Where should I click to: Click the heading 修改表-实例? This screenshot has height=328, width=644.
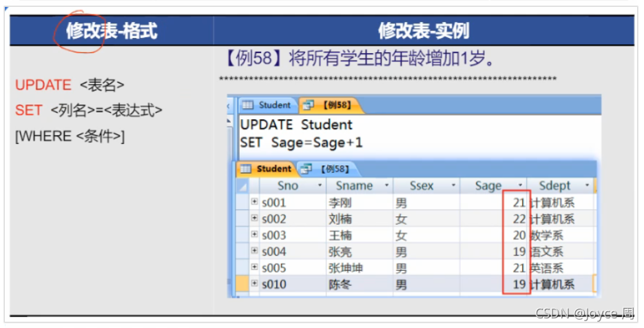point(424,31)
